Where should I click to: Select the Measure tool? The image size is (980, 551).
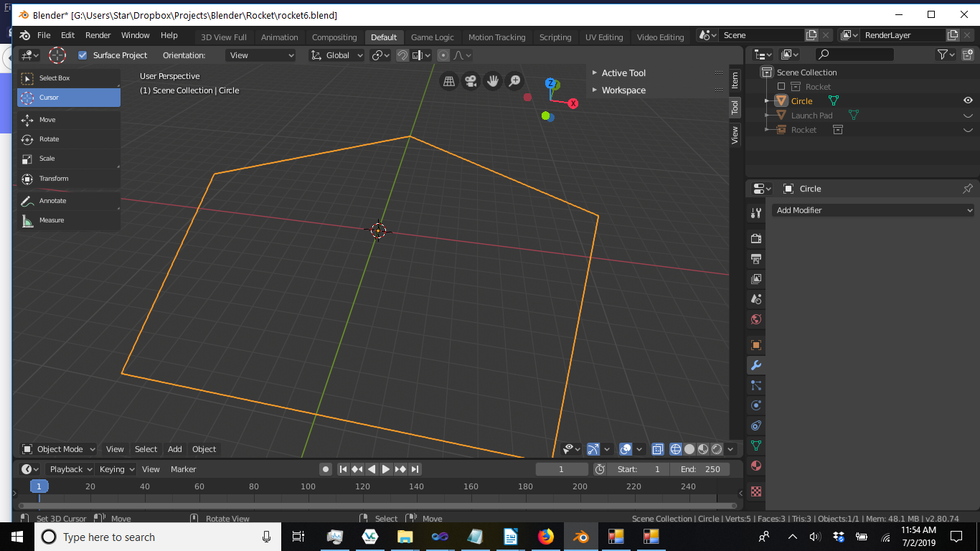(69, 220)
